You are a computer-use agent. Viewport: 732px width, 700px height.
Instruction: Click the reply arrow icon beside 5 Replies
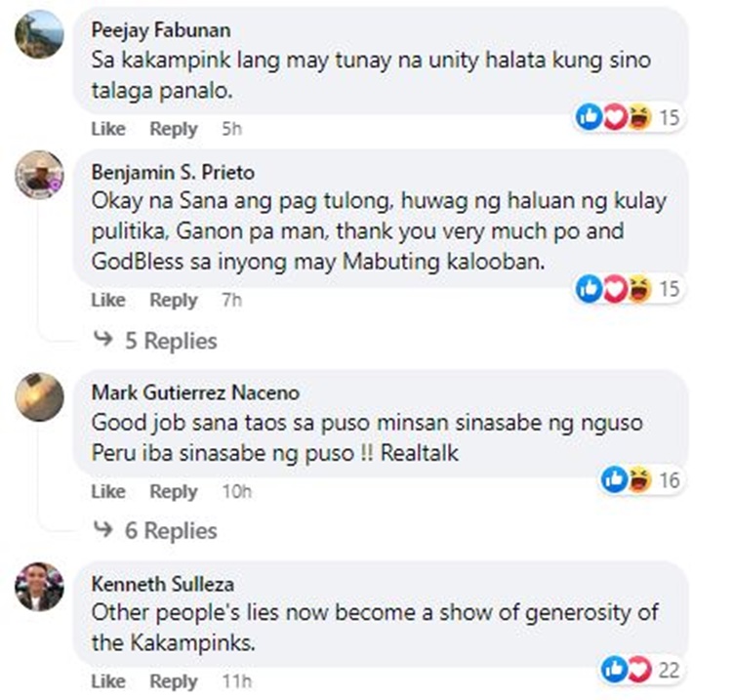(103, 338)
